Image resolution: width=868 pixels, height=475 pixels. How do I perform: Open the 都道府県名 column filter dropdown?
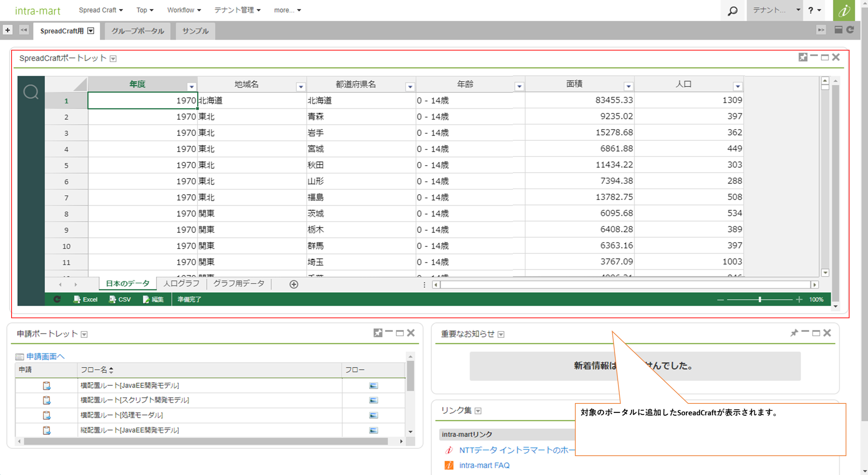click(410, 86)
